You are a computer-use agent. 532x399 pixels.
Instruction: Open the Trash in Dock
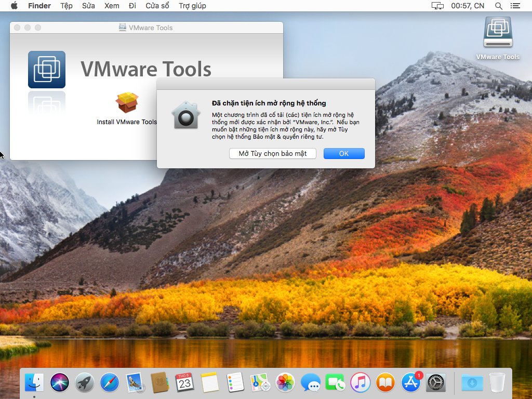pyautogui.click(x=497, y=382)
